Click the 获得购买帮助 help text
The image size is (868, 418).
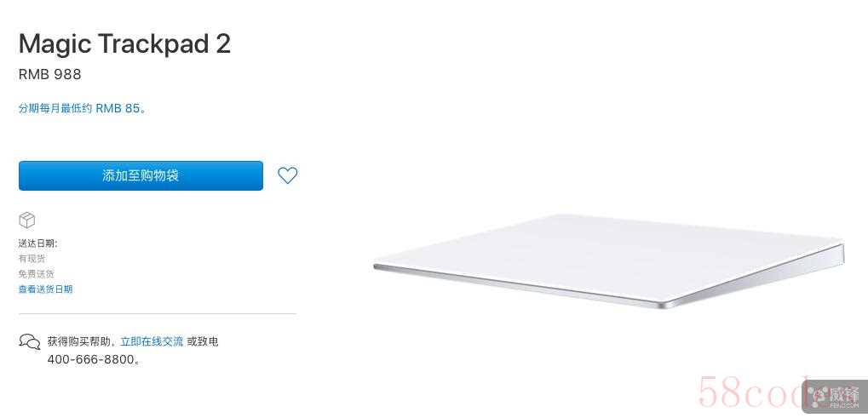pyautogui.click(x=82, y=341)
